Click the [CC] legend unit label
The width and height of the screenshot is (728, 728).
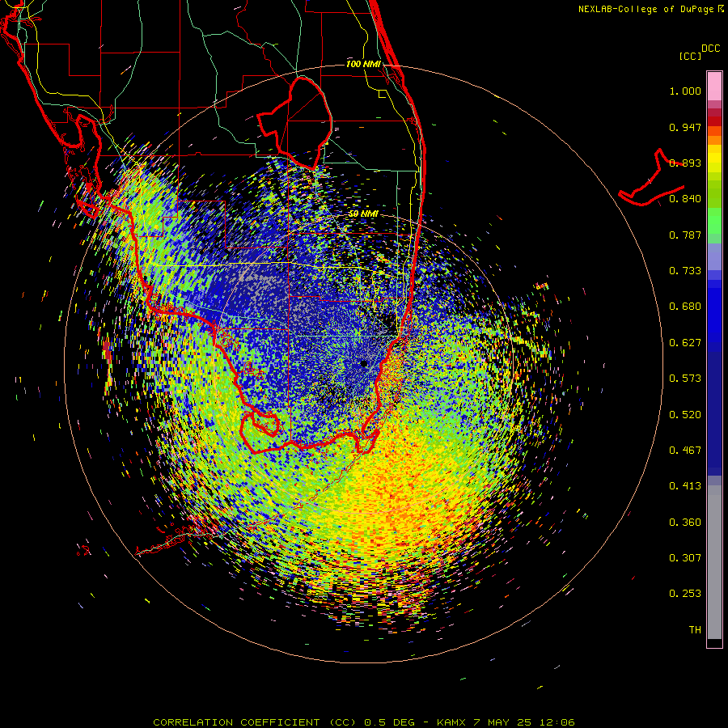pos(690,56)
